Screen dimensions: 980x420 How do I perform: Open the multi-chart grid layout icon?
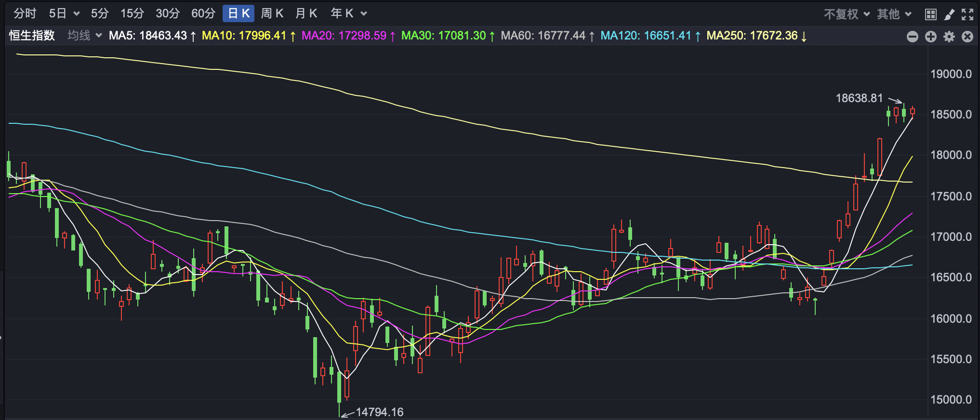click(930, 14)
